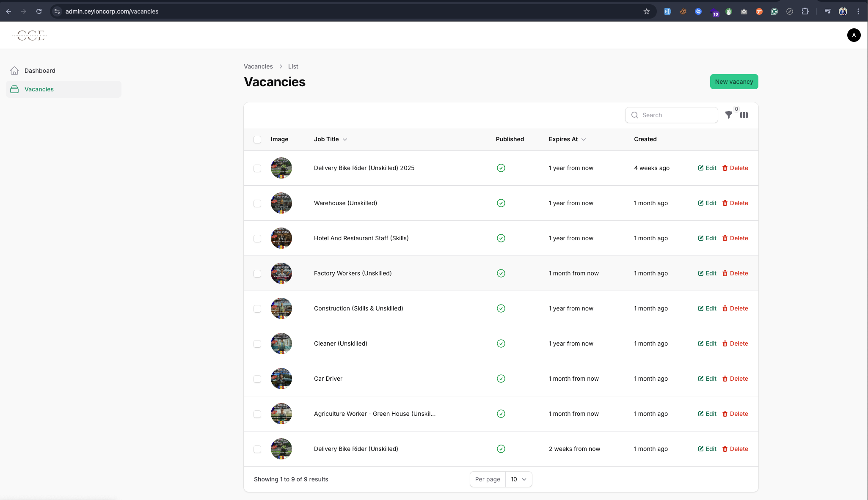
Task: Open the camera extension icon in toolbar
Action: [x=744, y=11]
